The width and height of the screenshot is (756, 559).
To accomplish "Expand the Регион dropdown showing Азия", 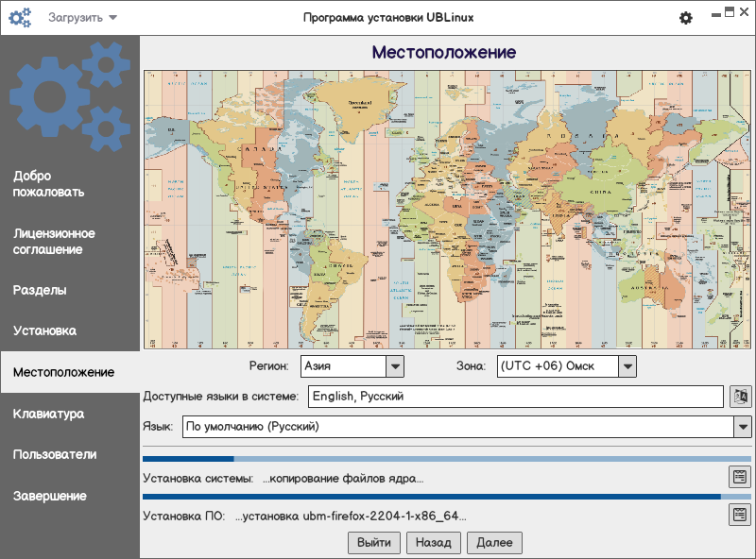I will point(395,365).
